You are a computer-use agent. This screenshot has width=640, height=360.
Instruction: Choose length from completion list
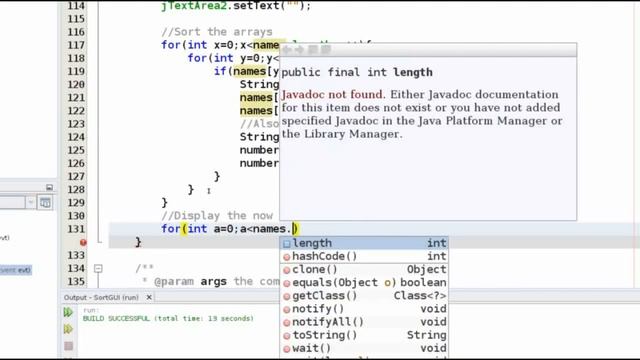tap(364, 243)
